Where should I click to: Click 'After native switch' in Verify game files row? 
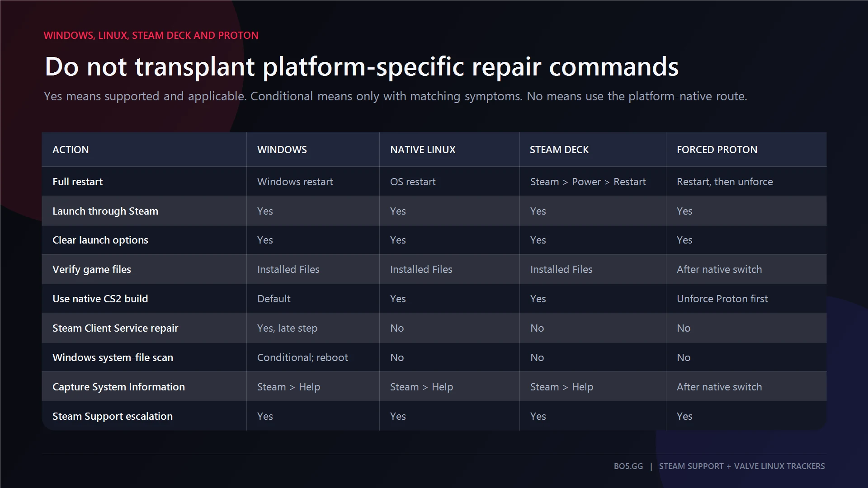pyautogui.click(x=719, y=269)
